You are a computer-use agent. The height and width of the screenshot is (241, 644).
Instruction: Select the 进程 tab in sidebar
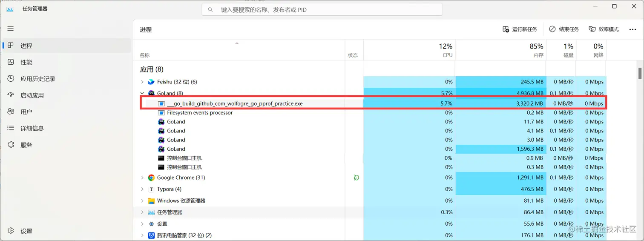tap(67, 46)
